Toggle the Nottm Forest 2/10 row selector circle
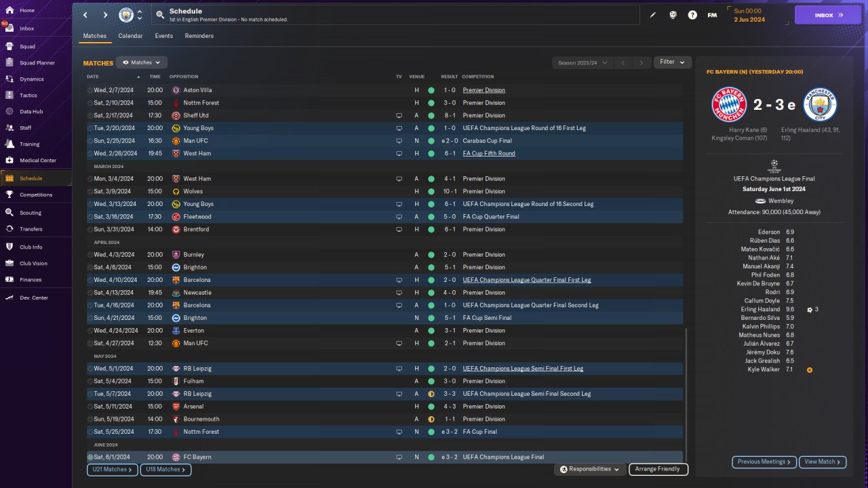Viewport: 868px width, 488px height. [90, 103]
